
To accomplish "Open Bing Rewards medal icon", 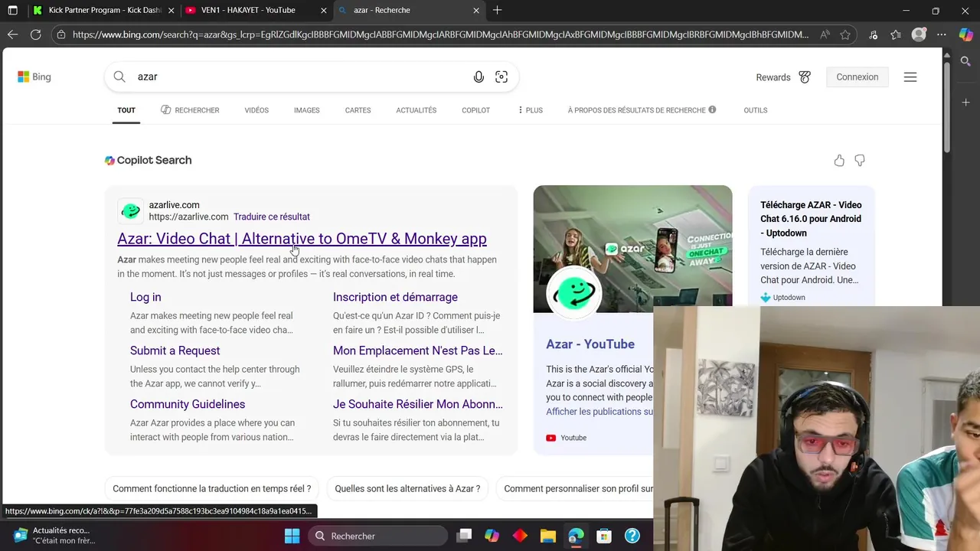I will click(805, 77).
